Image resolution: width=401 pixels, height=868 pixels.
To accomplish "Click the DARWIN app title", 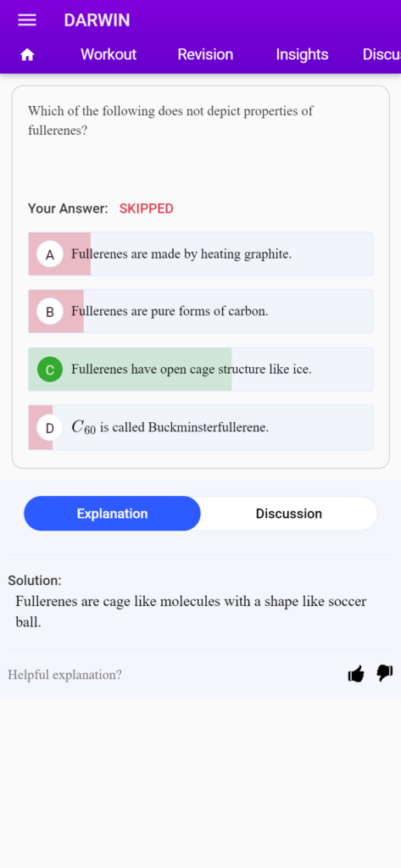I will tap(97, 20).
